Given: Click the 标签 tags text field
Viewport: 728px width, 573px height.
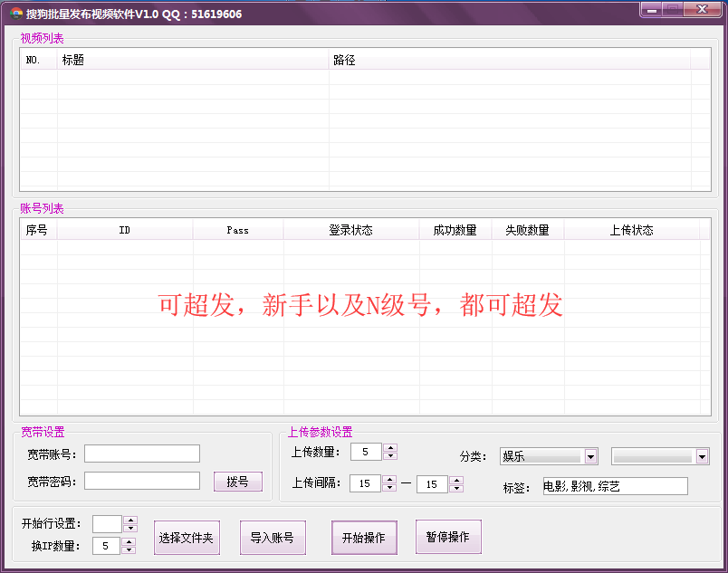Looking at the screenshot, I should coord(615,486).
